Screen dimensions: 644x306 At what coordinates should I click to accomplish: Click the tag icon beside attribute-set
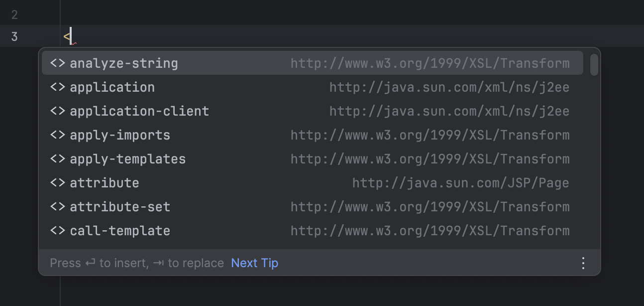[x=56, y=206]
